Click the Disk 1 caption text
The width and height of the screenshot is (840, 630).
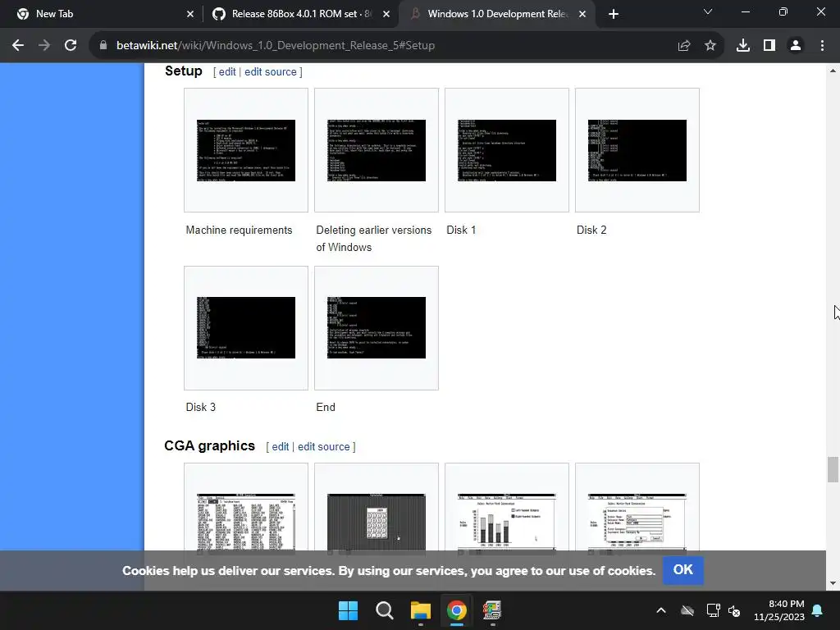461,231
